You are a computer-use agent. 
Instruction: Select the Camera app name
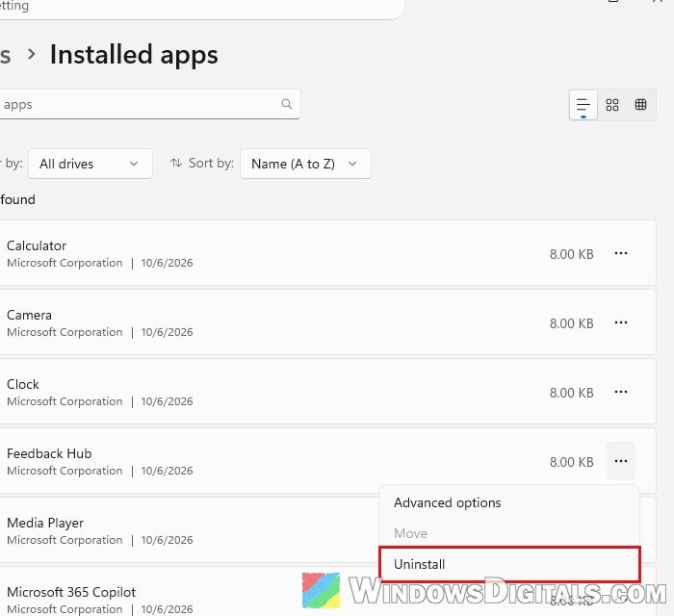[29, 315]
